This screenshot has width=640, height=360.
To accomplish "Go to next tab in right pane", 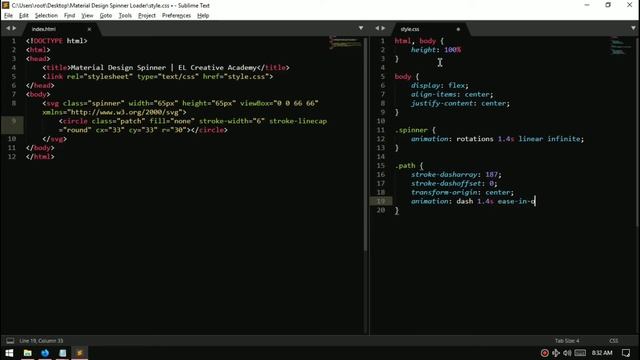I will point(383,28).
